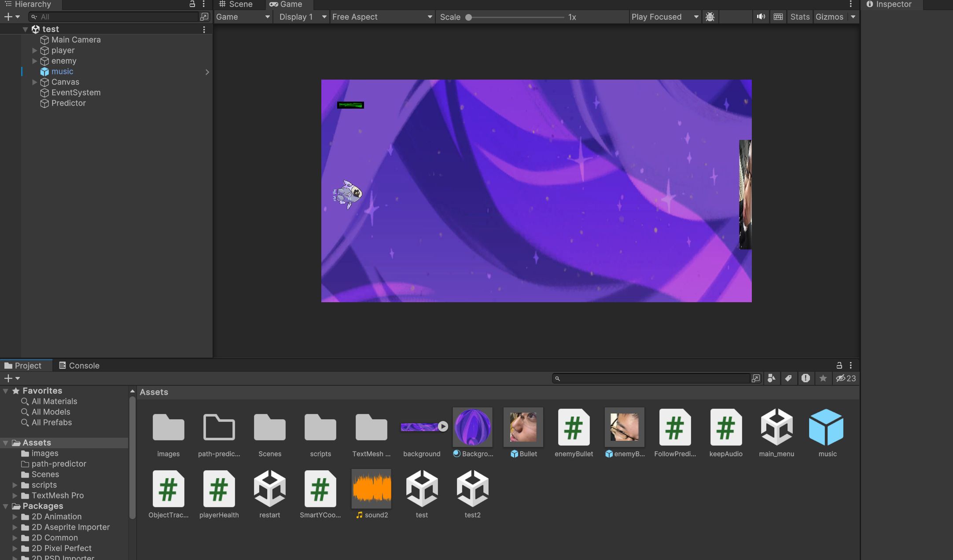This screenshot has width=953, height=560.
Task: Toggle the Stats overlay button
Action: pyautogui.click(x=799, y=17)
